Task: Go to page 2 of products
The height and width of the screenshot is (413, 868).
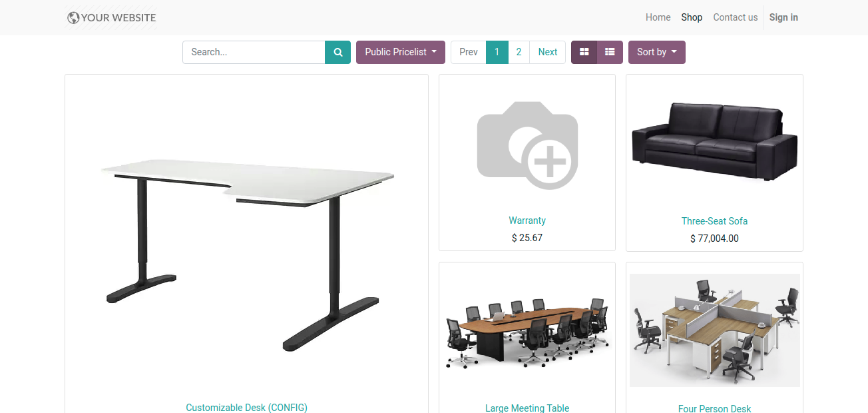Action: (519, 52)
